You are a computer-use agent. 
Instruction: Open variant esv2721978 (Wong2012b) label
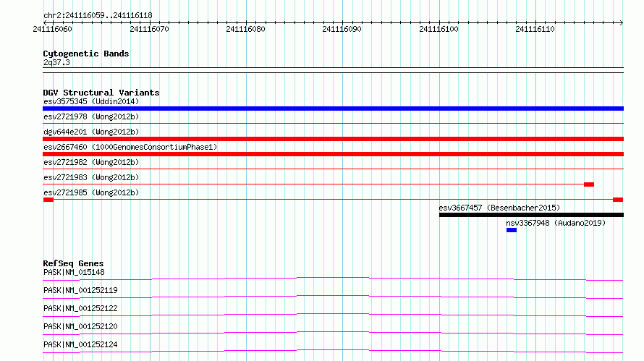point(91,116)
